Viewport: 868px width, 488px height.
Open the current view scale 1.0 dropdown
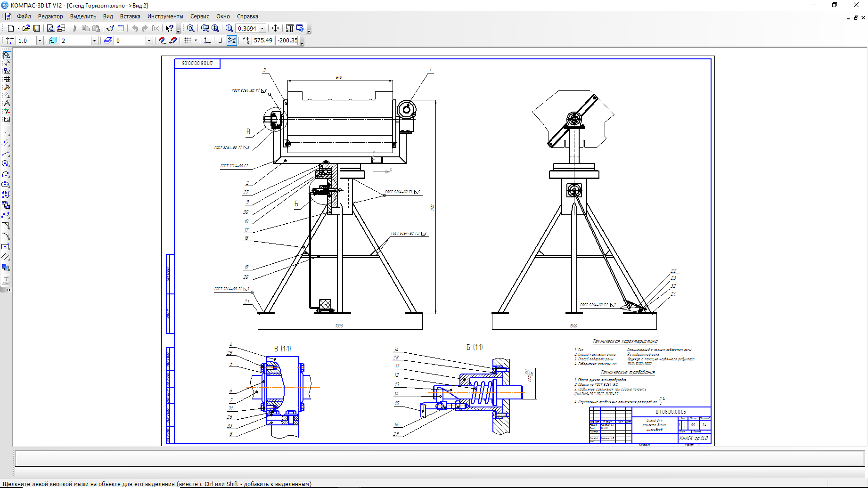pos(40,41)
